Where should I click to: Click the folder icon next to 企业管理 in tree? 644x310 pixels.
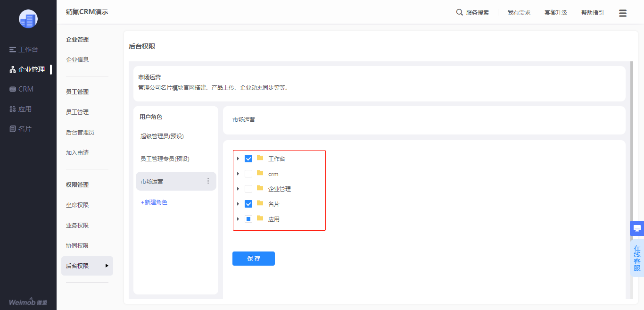260,188
